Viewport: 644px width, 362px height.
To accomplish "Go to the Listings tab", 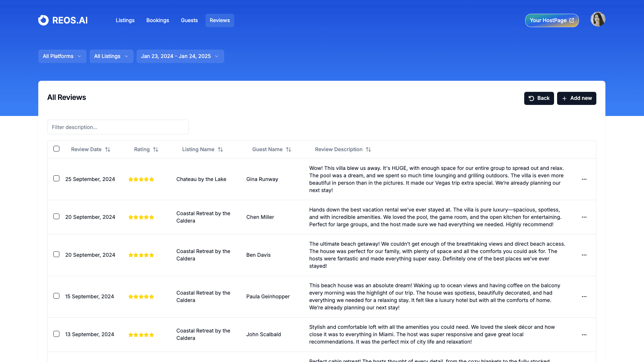I will click(125, 20).
